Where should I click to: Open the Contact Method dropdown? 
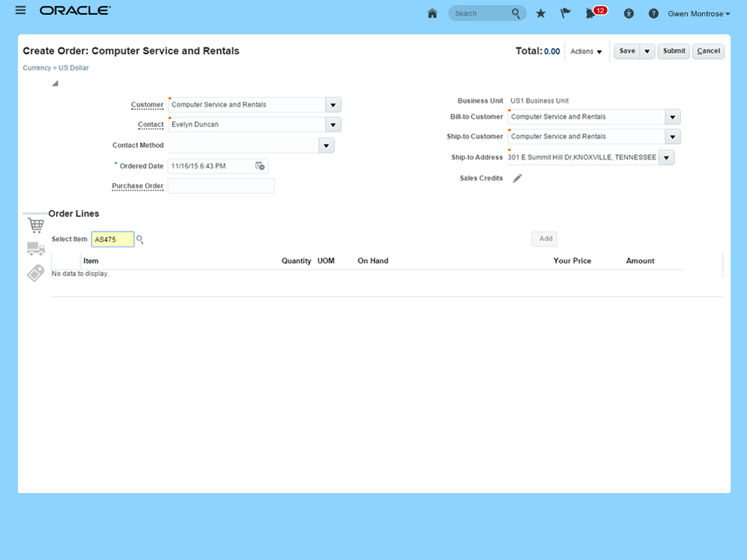(x=326, y=145)
